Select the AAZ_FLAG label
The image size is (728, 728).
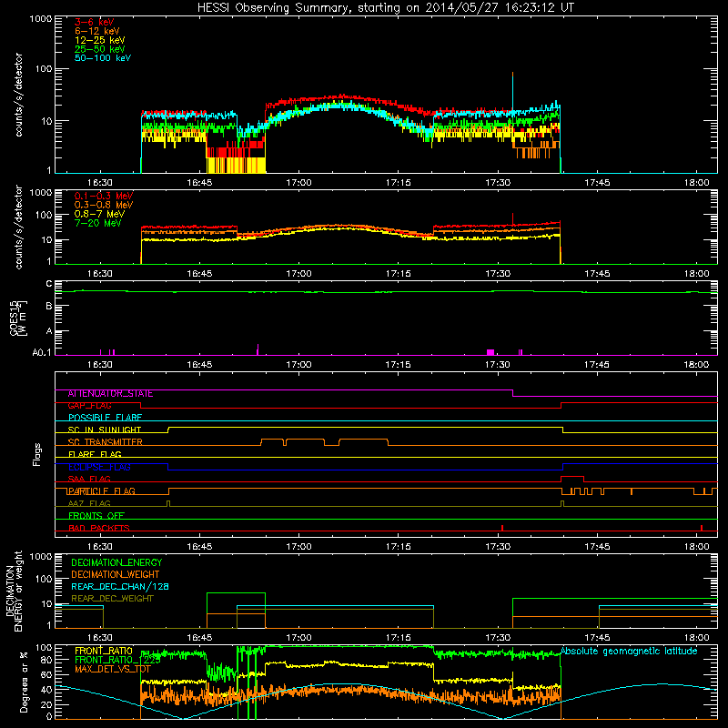89,504
